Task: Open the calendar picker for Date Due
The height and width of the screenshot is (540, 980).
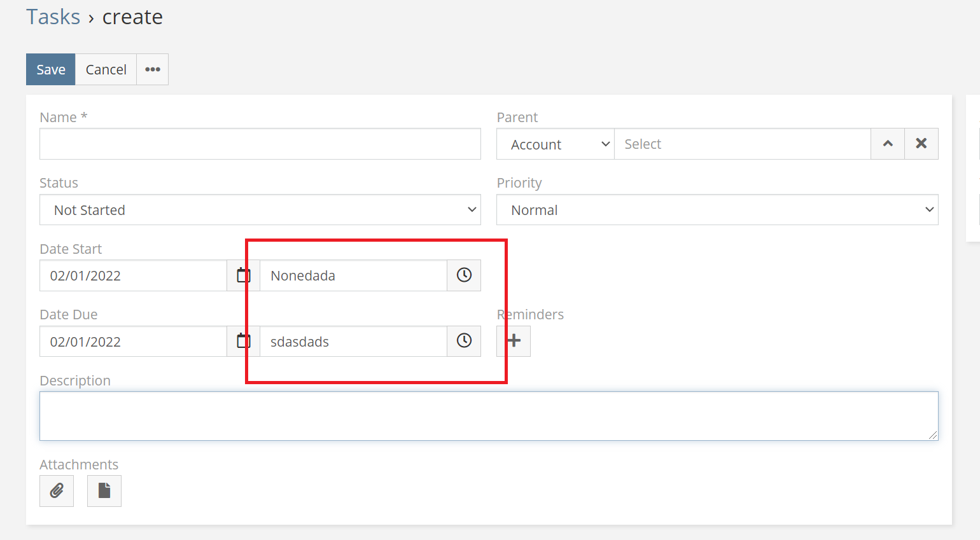Action: 242,341
